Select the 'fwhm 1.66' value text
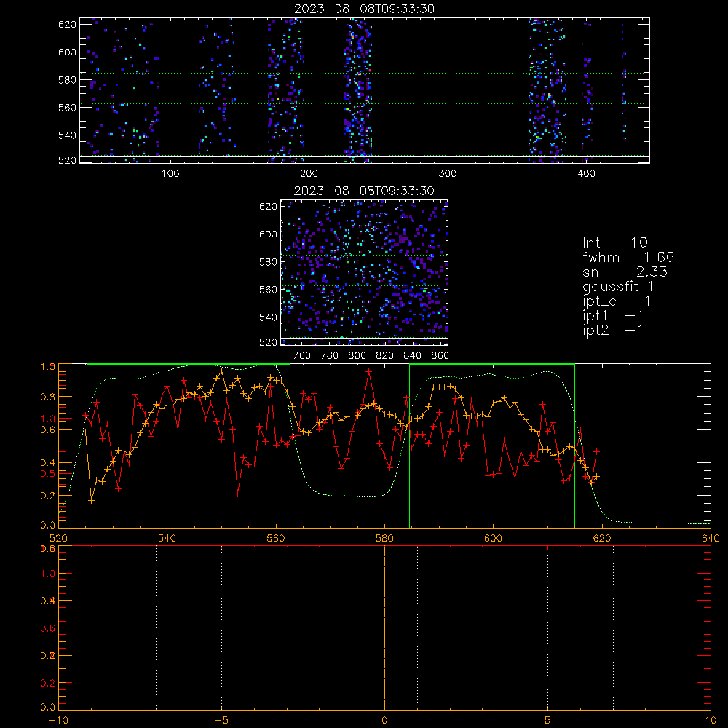This screenshot has height=728, width=728. click(x=628, y=257)
